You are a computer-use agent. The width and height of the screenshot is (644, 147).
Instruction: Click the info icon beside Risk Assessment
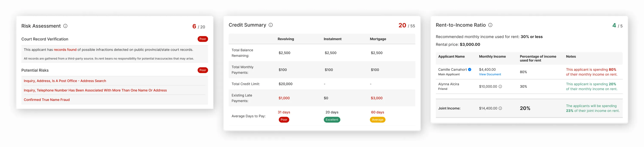click(65, 26)
